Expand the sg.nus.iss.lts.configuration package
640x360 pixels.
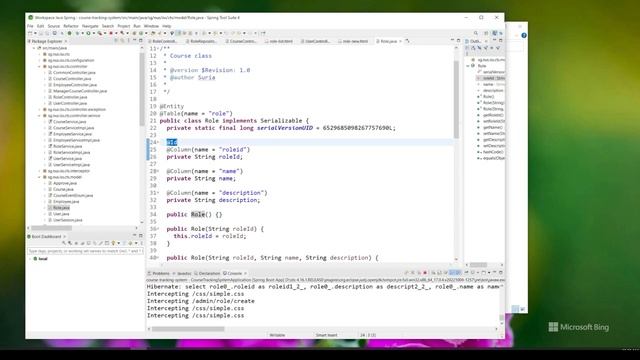[40, 60]
